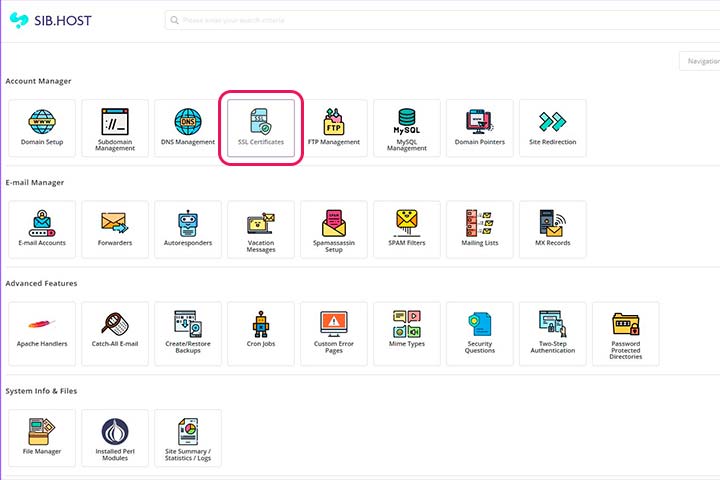
Task: Open Site Summary / Statistics / Logs
Action: [188, 438]
